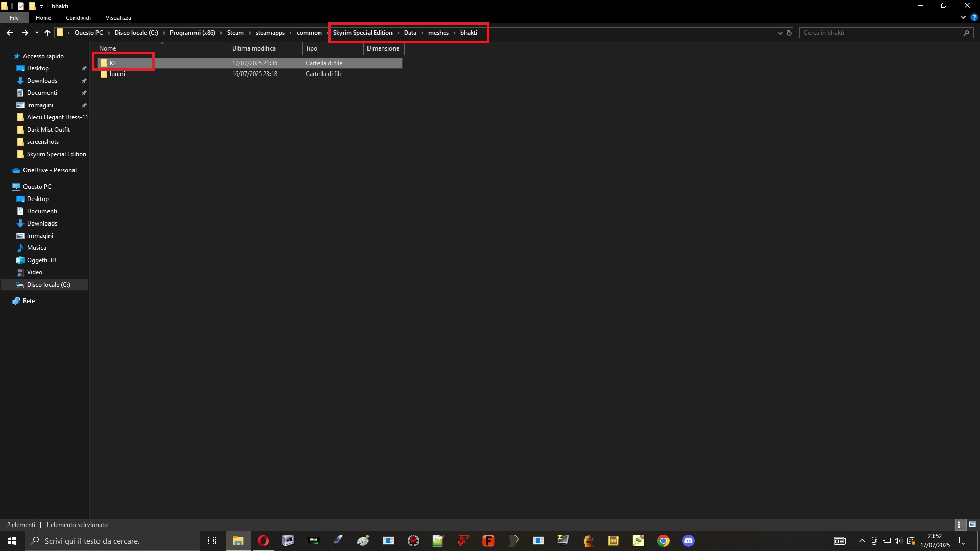This screenshot has height=551, width=980.
Task: Go back with the left arrow button
Action: pos(10,33)
